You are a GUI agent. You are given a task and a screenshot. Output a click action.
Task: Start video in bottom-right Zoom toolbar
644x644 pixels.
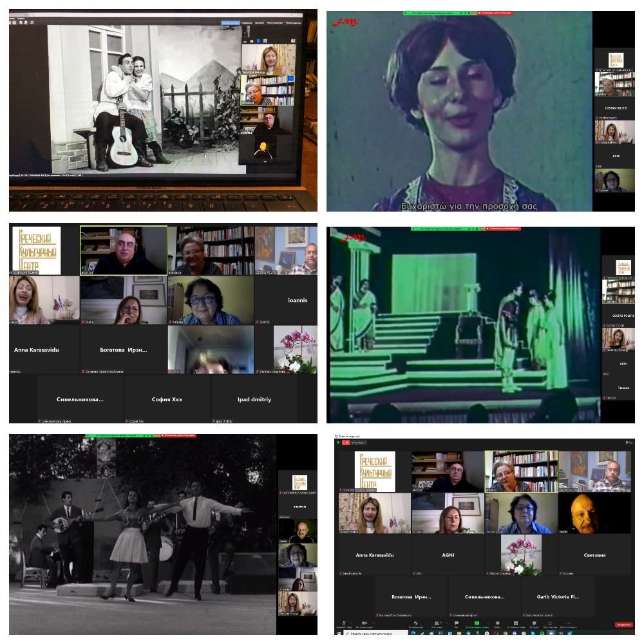click(365, 623)
